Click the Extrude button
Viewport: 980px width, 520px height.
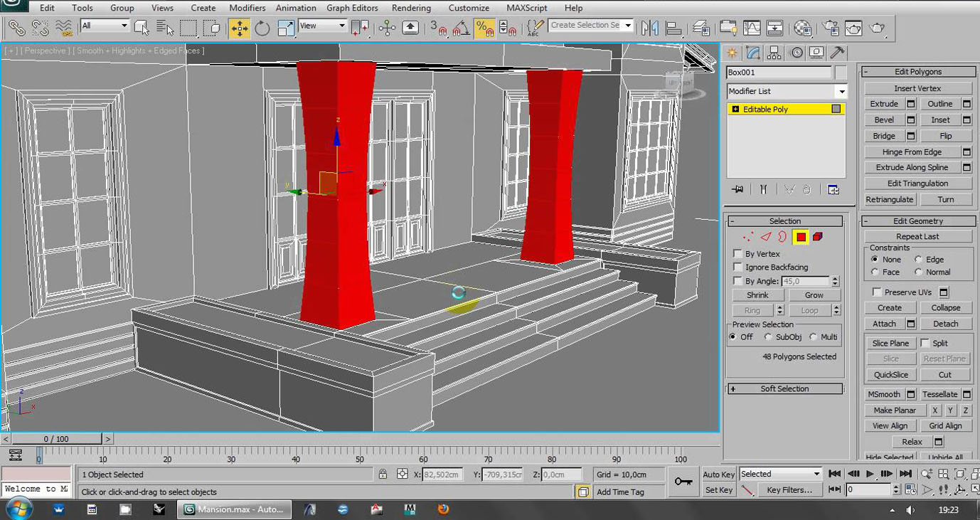[884, 104]
